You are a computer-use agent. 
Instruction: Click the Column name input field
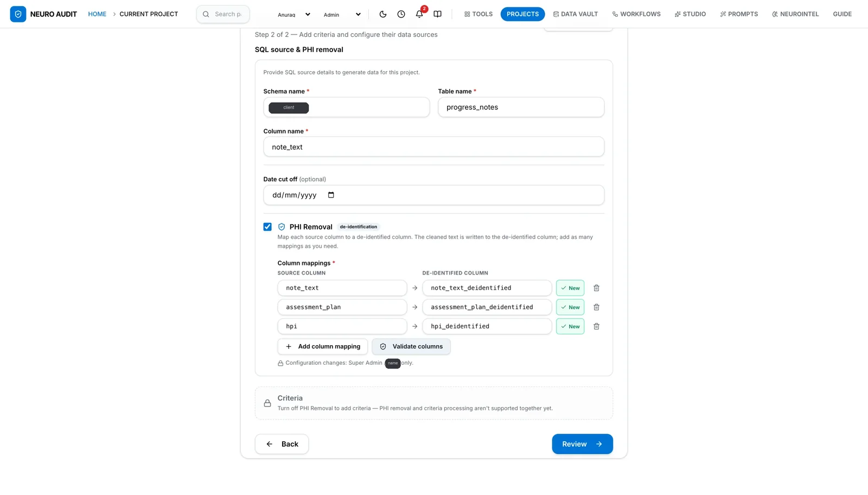coord(433,147)
